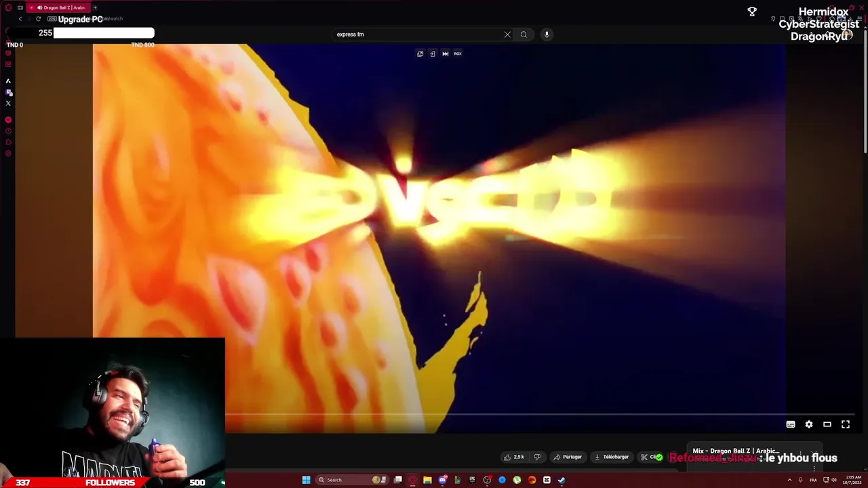
Task: Switch to theater mode view
Action: pos(827,424)
